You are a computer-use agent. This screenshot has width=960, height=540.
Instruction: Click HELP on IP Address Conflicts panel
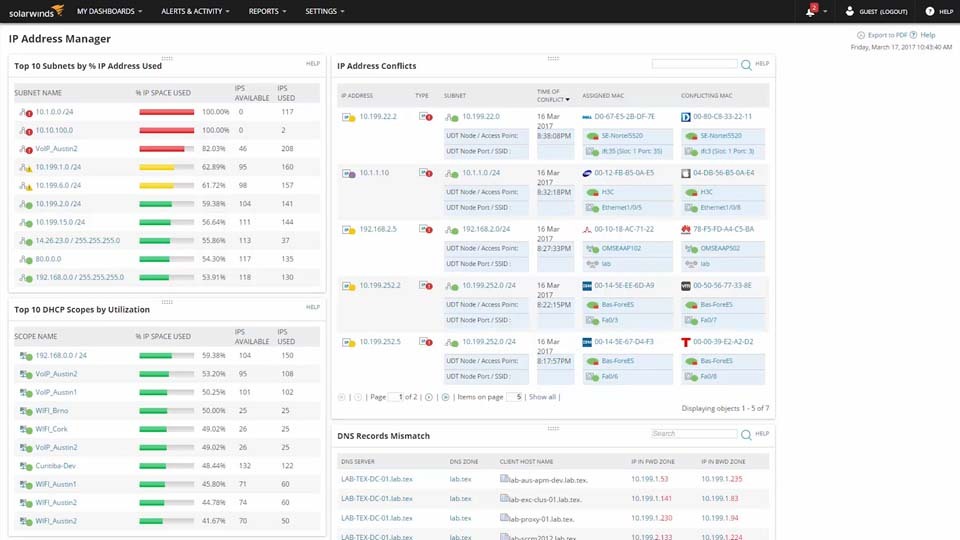[762, 64]
